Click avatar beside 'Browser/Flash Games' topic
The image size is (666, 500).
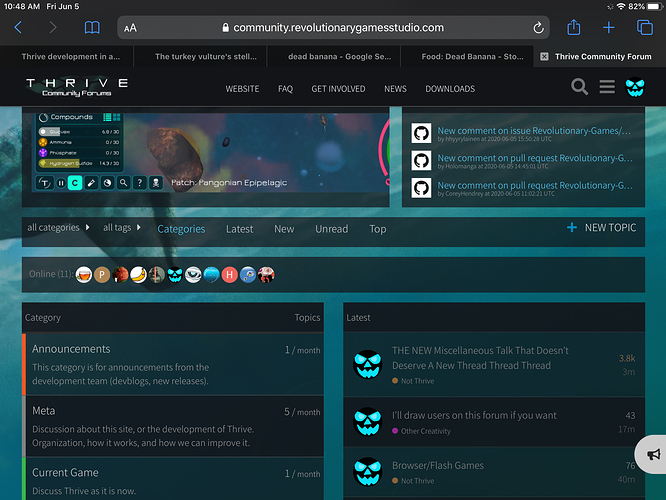pos(368,471)
